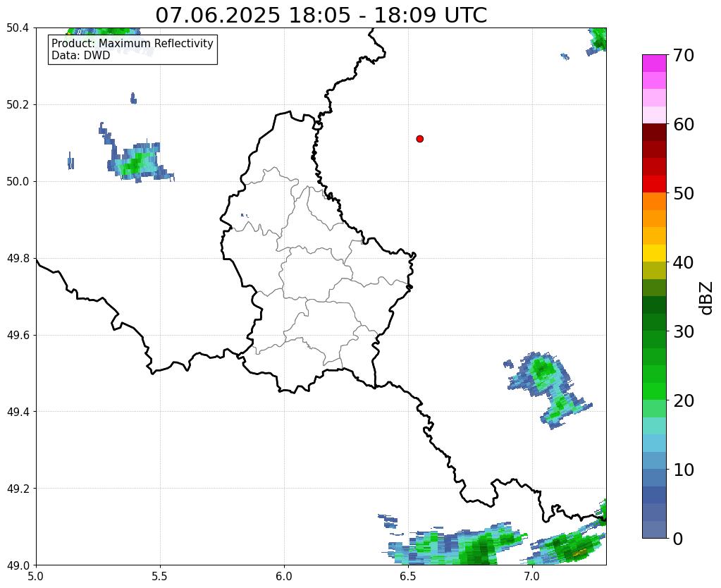
Task: Click the 50.2 latitude axis label
Action: pyautogui.click(x=18, y=105)
